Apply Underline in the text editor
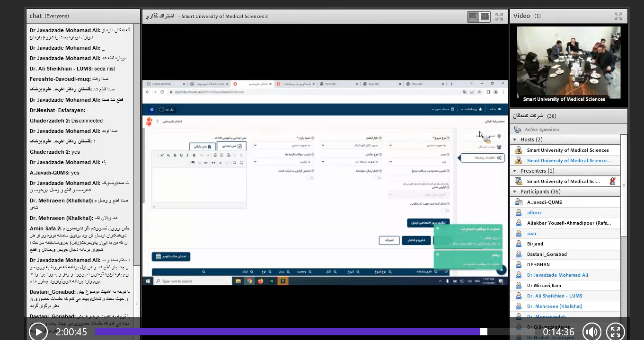This screenshot has height=341, width=644. (x=181, y=155)
